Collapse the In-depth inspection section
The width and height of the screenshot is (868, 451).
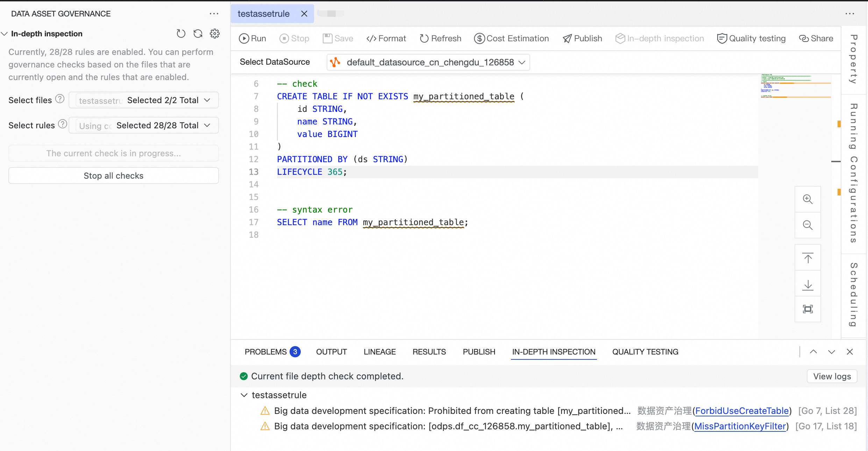(x=5, y=34)
